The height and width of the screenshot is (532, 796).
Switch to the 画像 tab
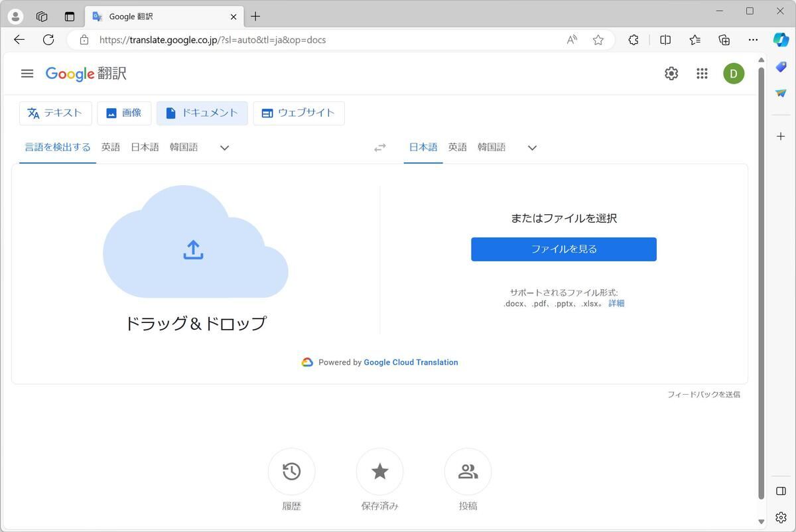[x=124, y=113]
